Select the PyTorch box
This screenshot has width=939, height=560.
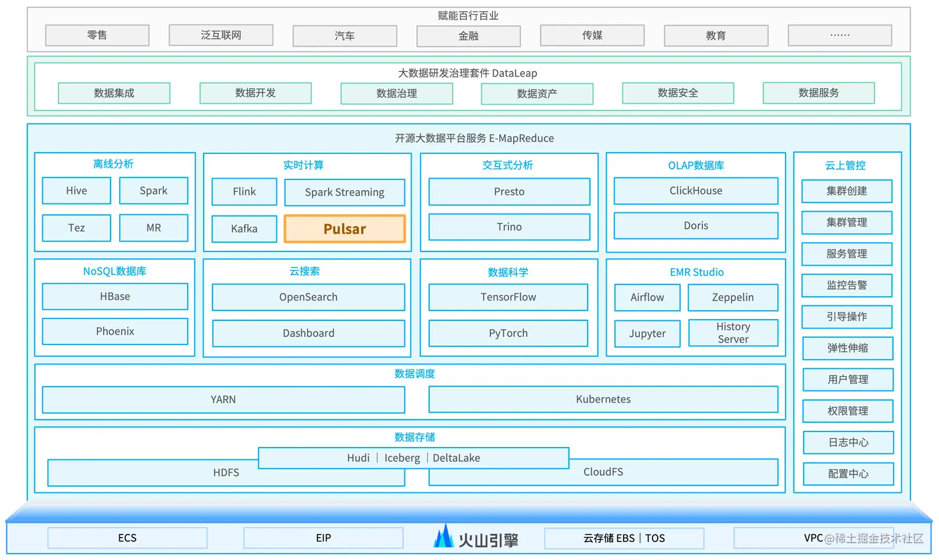pos(508,333)
